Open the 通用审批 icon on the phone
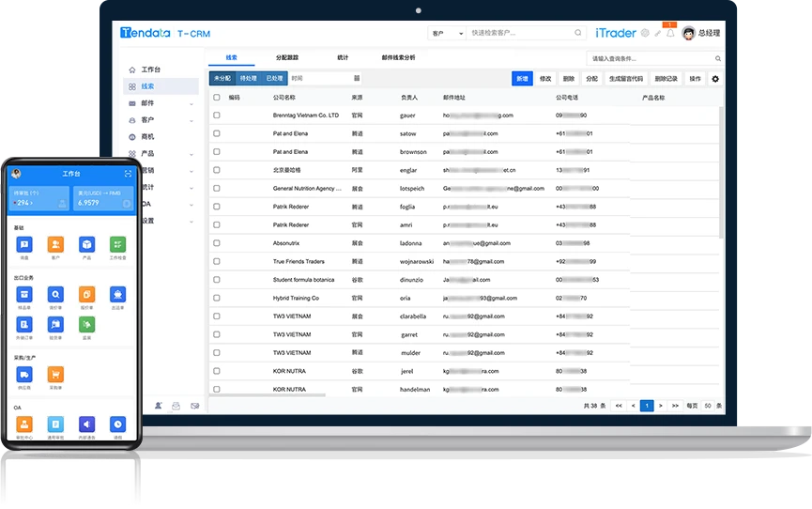The width and height of the screenshot is (812, 509). click(55, 424)
